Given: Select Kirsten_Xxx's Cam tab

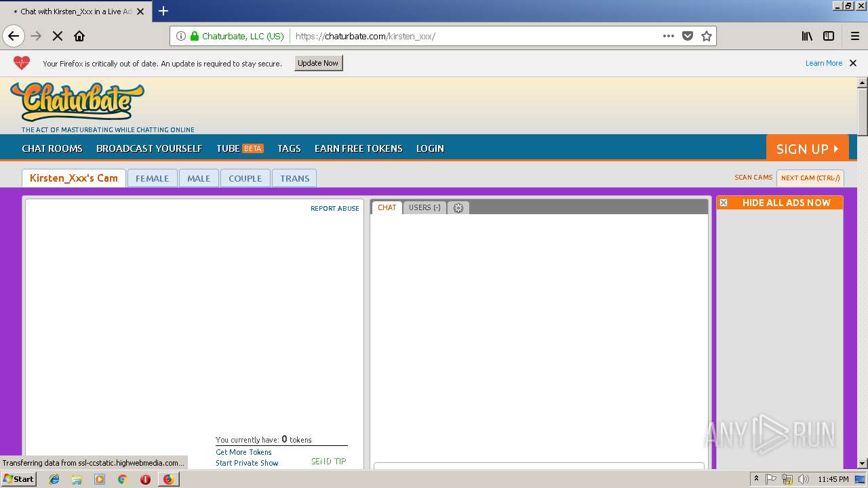Looking at the screenshot, I should (x=74, y=178).
